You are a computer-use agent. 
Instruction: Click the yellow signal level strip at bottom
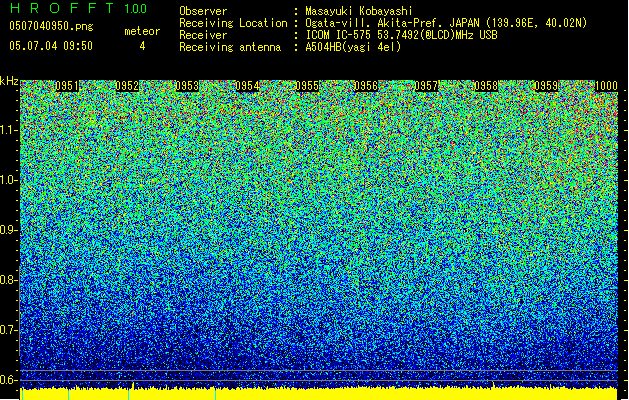pyautogui.click(x=319, y=394)
